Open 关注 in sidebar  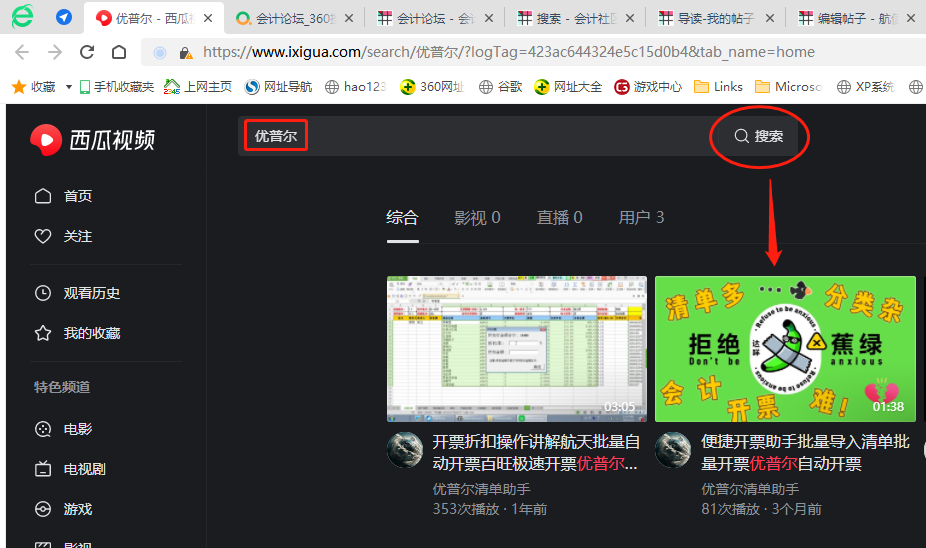pos(64,236)
